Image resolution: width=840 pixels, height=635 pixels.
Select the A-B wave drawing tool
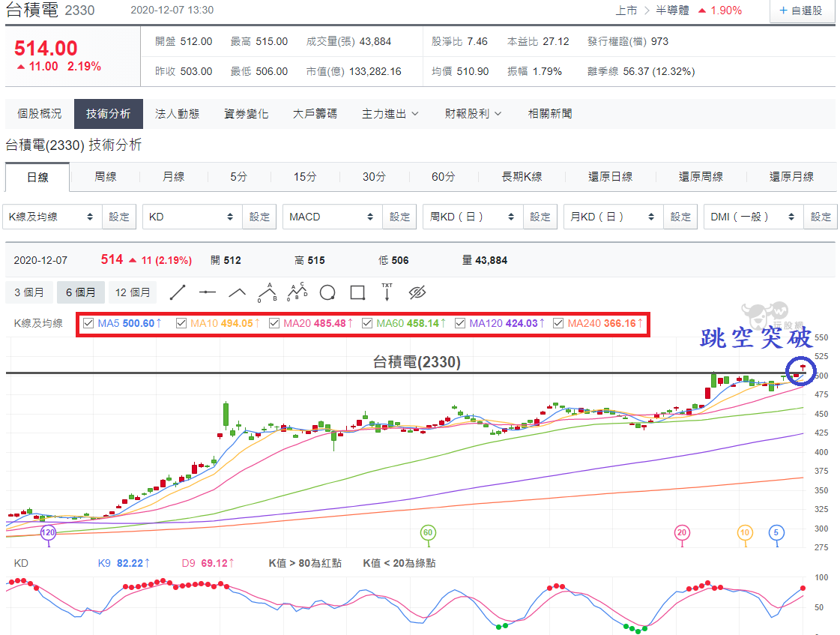point(268,292)
